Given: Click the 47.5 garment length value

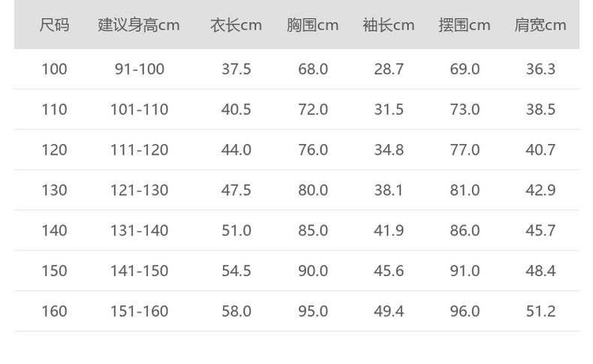Looking at the screenshot, I should (236, 190).
